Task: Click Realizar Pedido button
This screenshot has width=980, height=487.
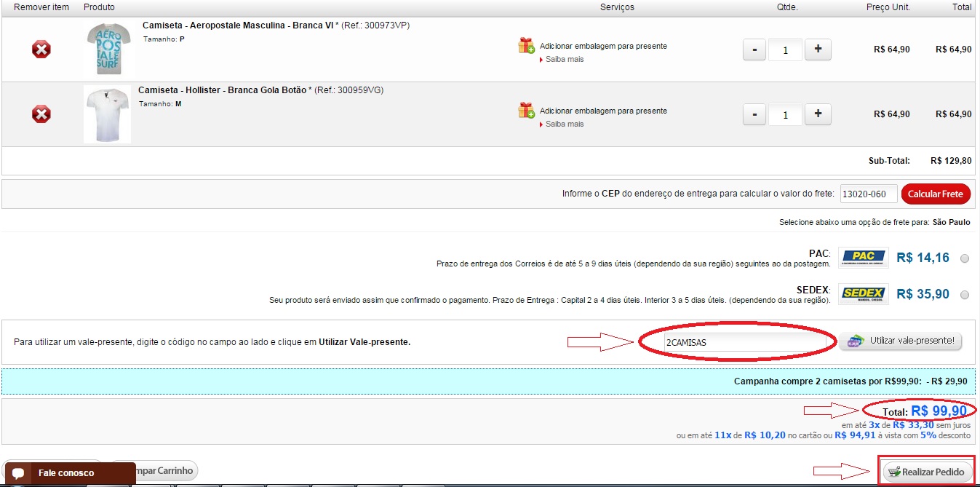Action: pos(927,472)
